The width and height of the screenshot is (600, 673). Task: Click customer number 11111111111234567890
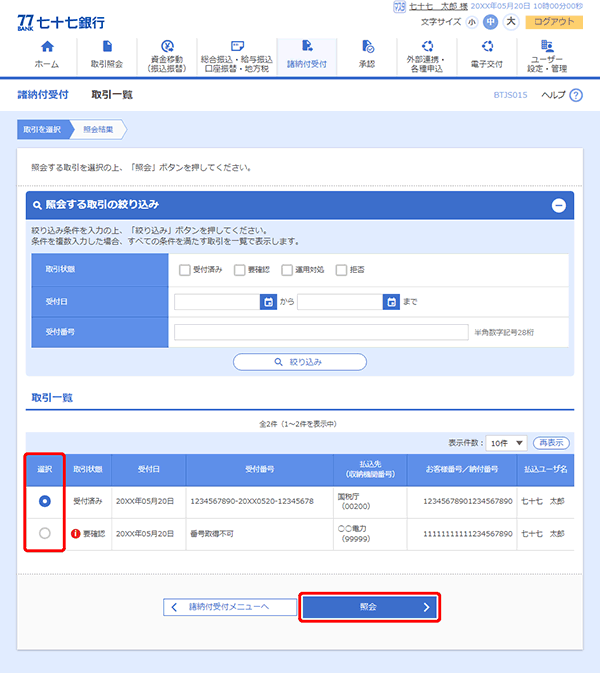click(468, 534)
